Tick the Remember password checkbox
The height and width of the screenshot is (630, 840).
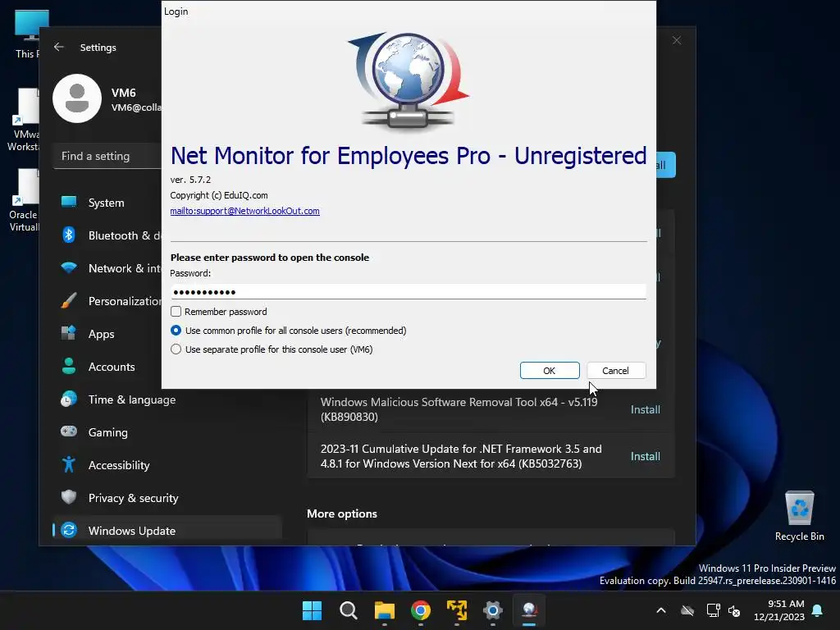pos(176,312)
